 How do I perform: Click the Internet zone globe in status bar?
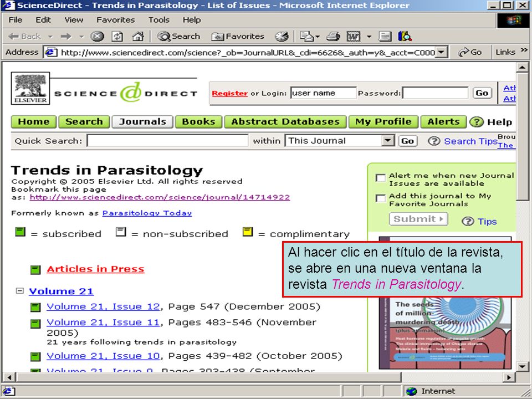(412, 391)
